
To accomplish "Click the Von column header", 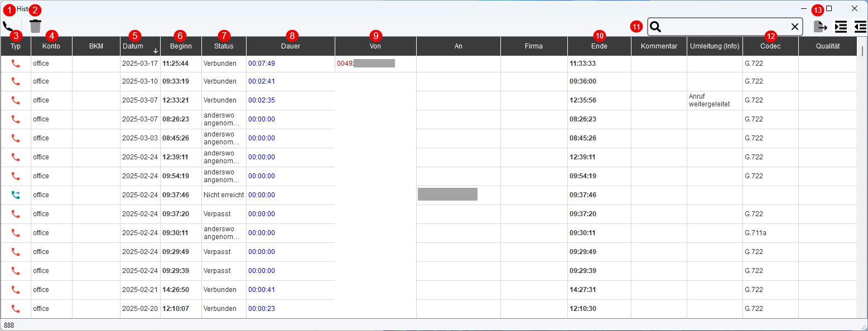I will point(375,46).
